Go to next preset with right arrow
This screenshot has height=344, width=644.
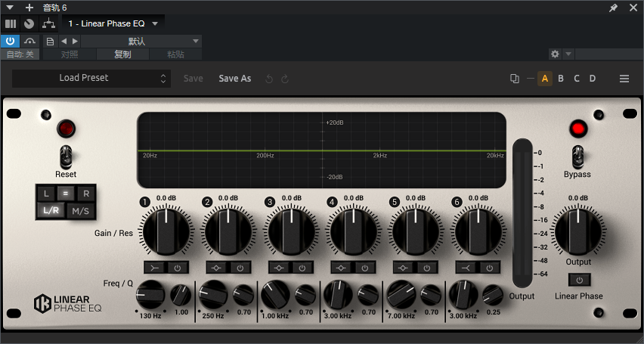[x=75, y=41]
